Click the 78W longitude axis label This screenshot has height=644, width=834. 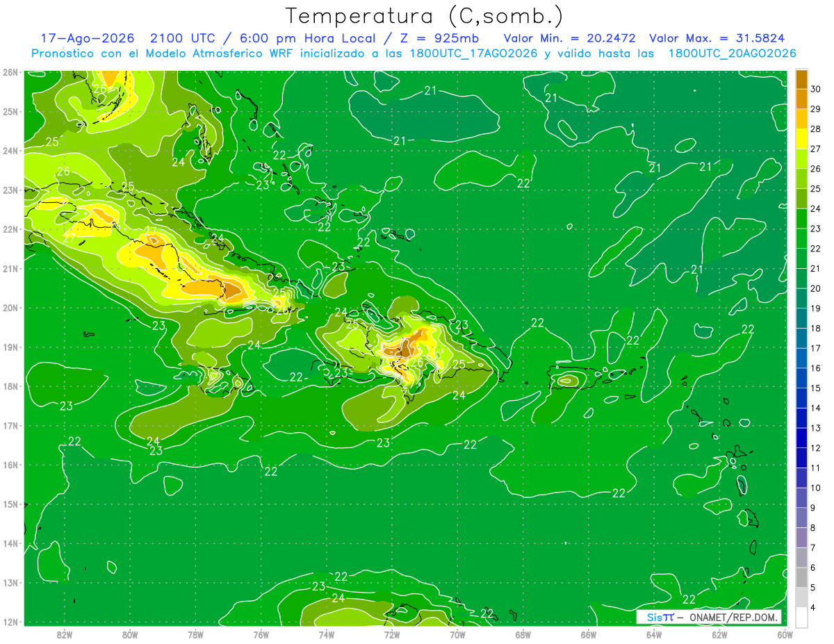pyautogui.click(x=195, y=634)
